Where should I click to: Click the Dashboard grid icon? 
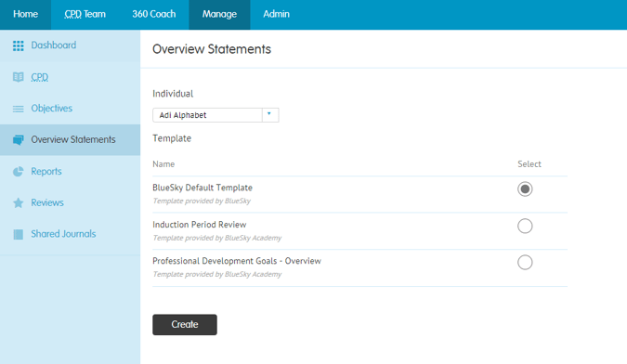[x=18, y=45]
